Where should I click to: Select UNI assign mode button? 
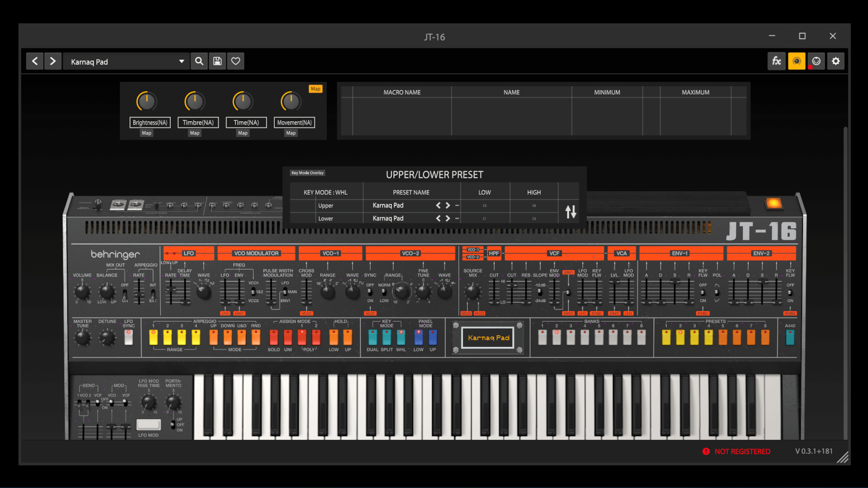288,337
